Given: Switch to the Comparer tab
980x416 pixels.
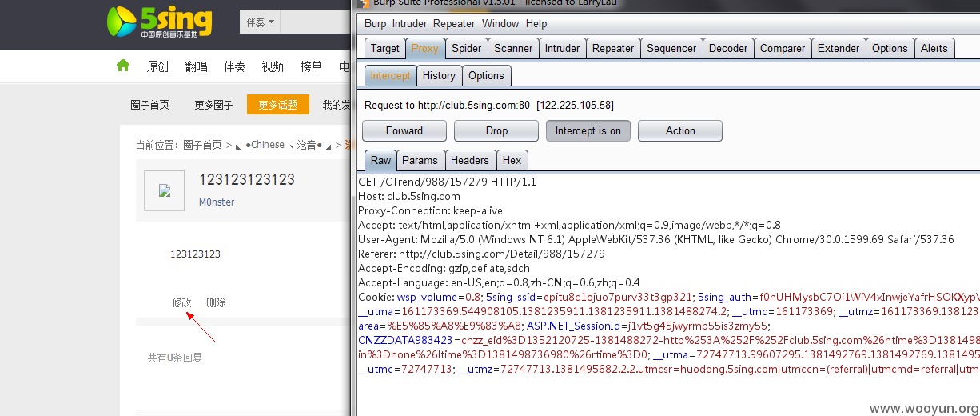Looking at the screenshot, I should 783,48.
